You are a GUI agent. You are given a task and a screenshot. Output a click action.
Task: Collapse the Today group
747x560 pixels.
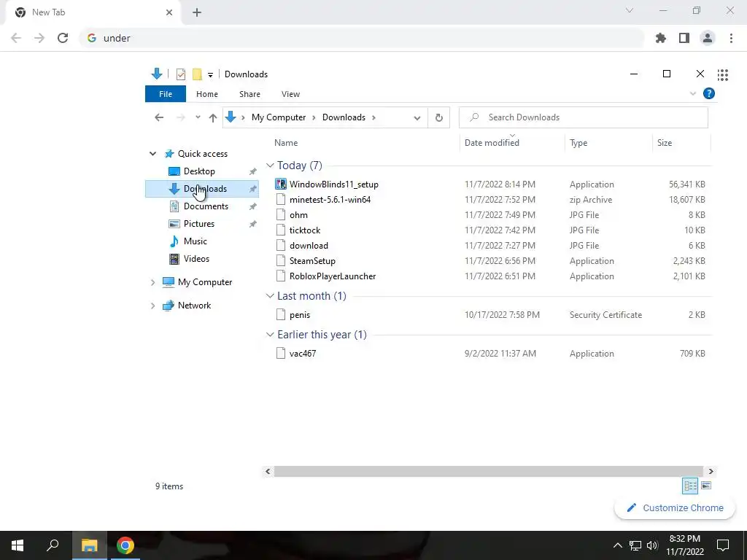[x=270, y=166]
